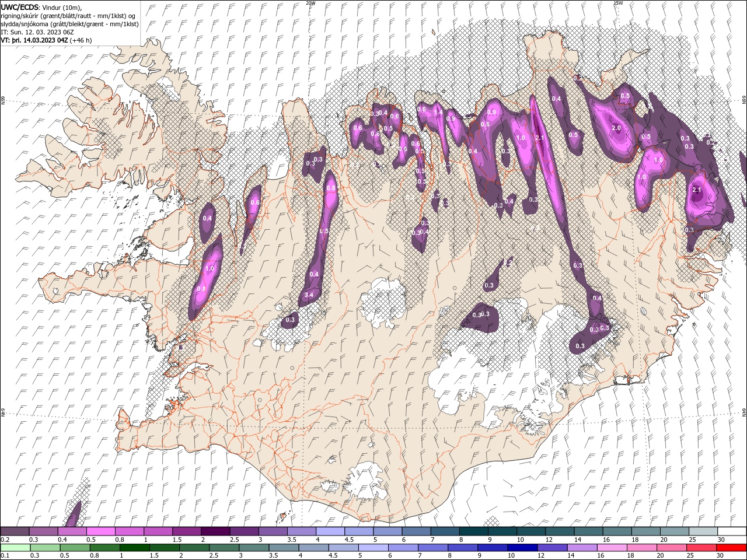Click the header line starting 'rigning/skúrir'
The height and width of the screenshot is (560, 747).
pos(69,16)
